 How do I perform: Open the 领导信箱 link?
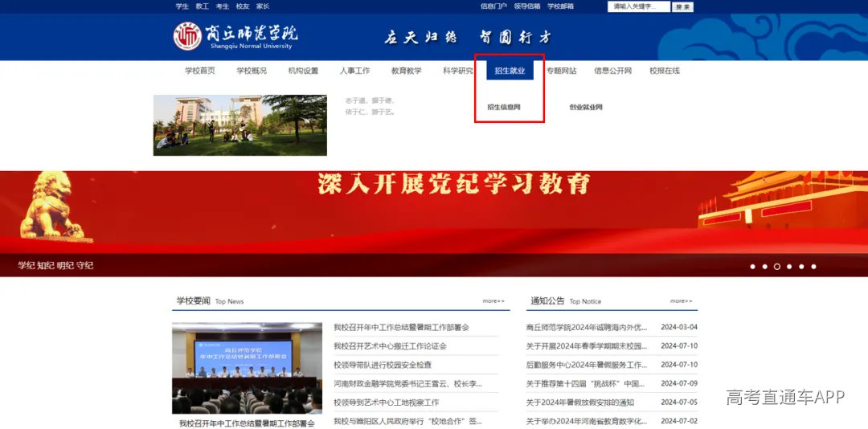527,6
